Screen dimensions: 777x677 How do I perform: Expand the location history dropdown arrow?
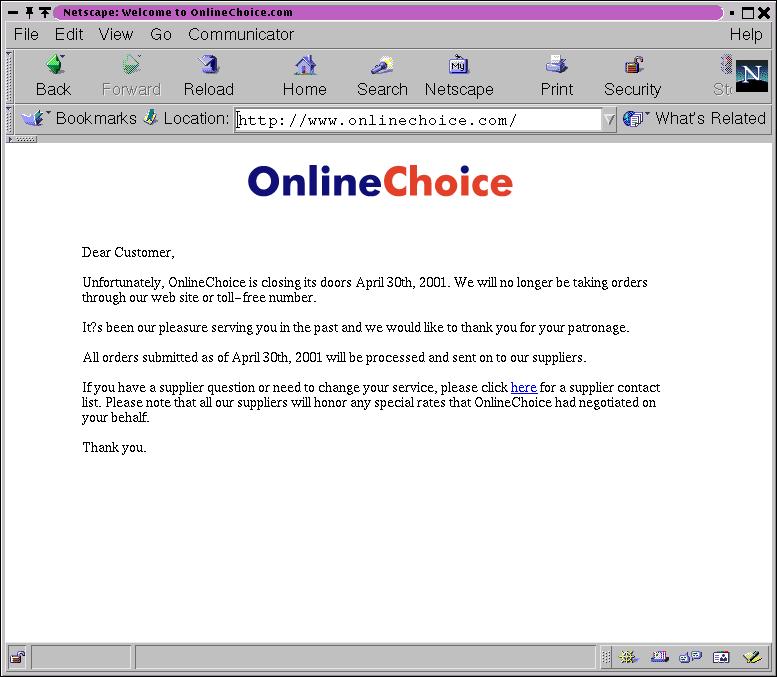(x=609, y=119)
